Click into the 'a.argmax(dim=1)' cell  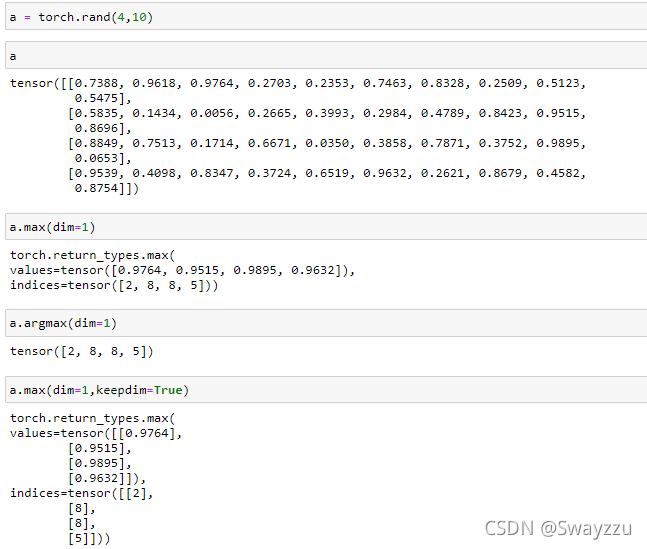(320, 323)
